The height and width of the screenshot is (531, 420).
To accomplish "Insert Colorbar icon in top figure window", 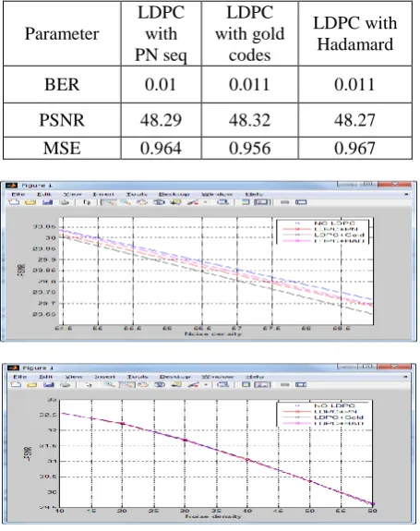I will pyautogui.click(x=246, y=202).
